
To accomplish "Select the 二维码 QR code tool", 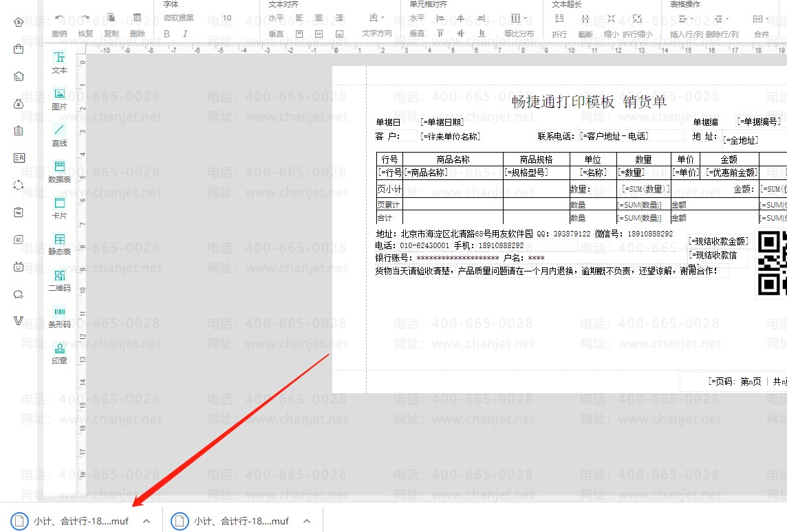I will pyautogui.click(x=59, y=281).
